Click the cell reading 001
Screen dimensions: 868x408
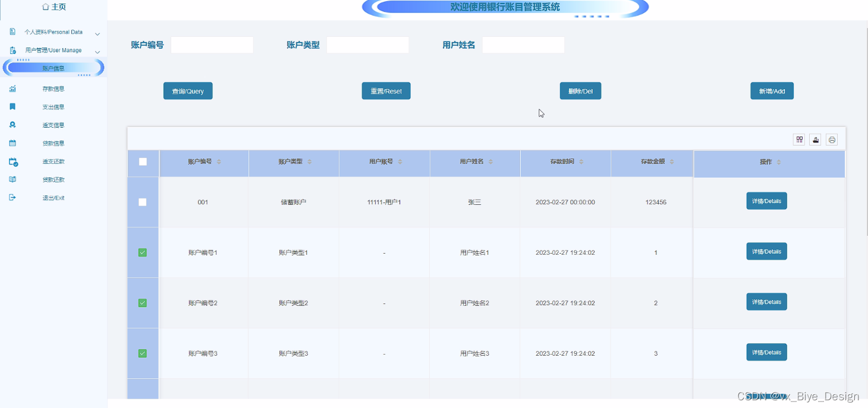[x=203, y=203]
